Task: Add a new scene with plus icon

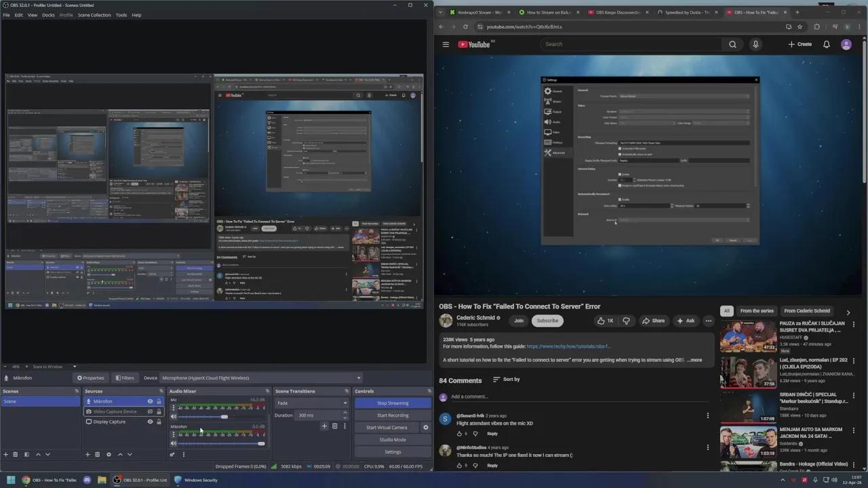Action: 5,454
